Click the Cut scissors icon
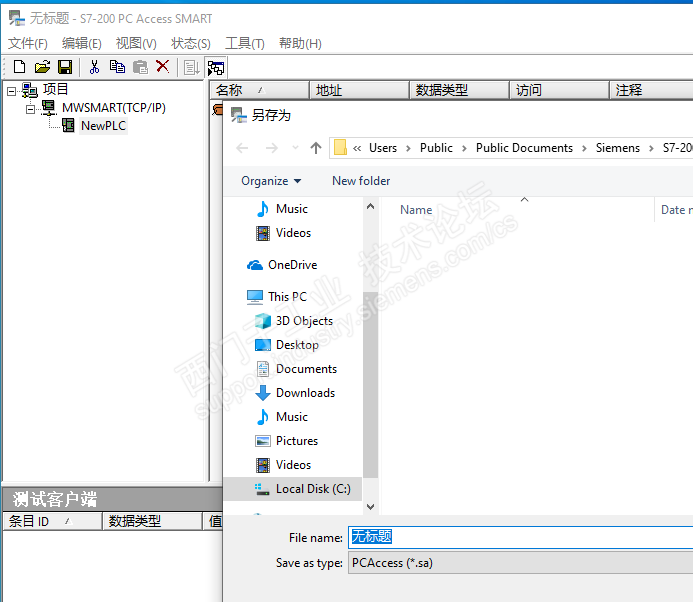Image resolution: width=693 pixels, height=602 pixels. pos(94,67)
